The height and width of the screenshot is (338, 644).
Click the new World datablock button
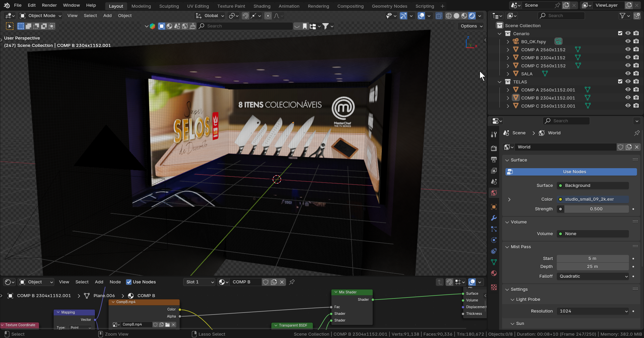pyautogui.click(x=629, y=147)
